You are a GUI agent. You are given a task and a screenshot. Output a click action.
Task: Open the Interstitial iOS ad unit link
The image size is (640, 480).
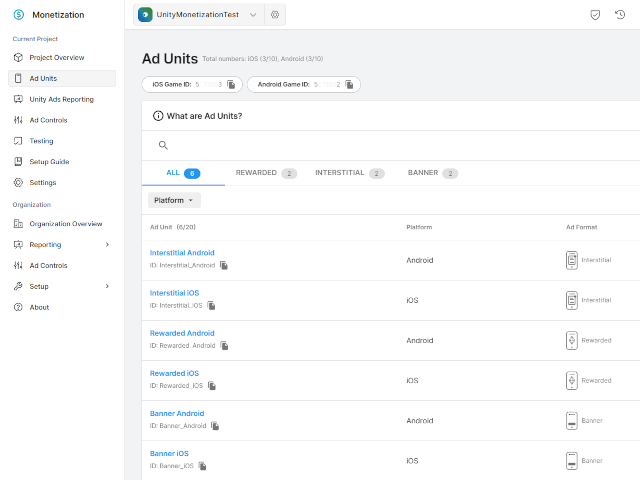click(174, 293)
